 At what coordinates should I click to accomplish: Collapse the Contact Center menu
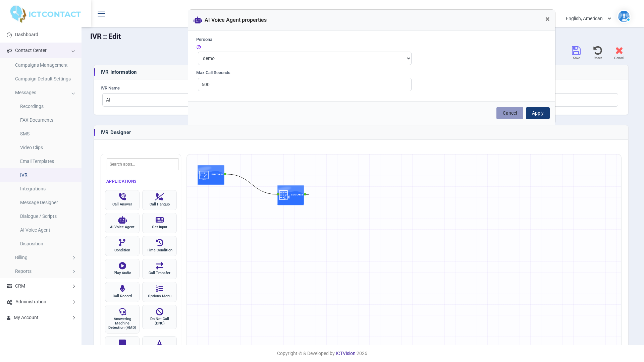[x=41, y=51]
